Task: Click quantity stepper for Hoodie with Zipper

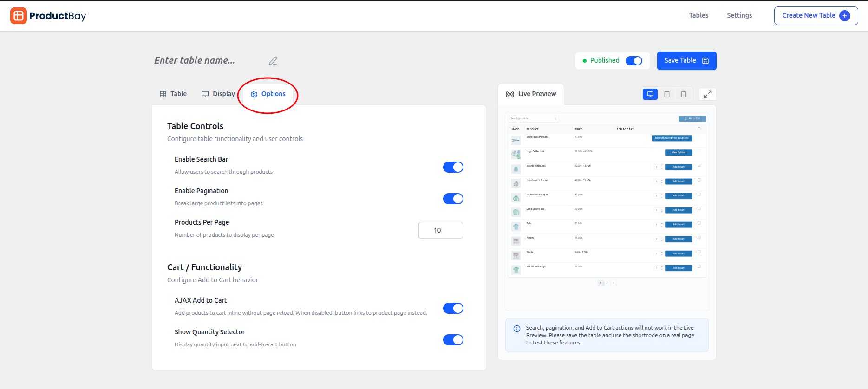Action: tap(659, 196)
